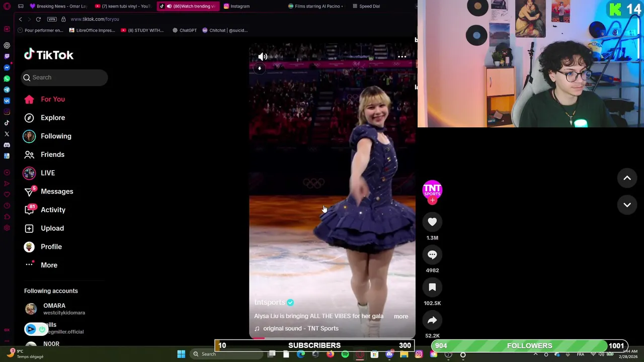
Task: Open Telegram in Opera sidebar
Action: [7, 89]
